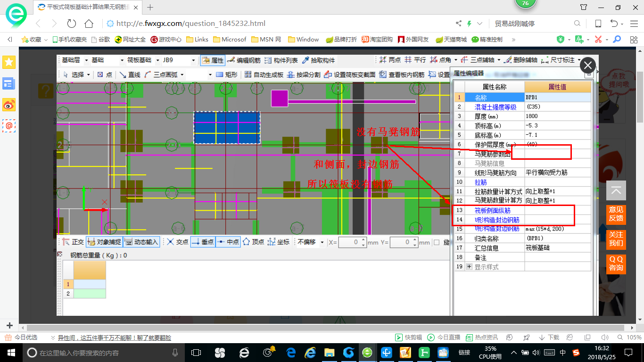
Task: Open the 天猫商城 bookmark
Action: tap(451, 40)
